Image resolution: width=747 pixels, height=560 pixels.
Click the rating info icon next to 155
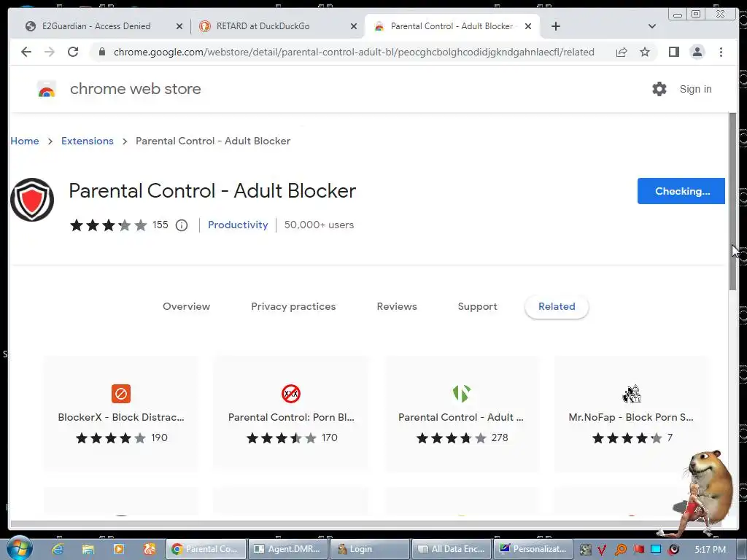(182, 225)
